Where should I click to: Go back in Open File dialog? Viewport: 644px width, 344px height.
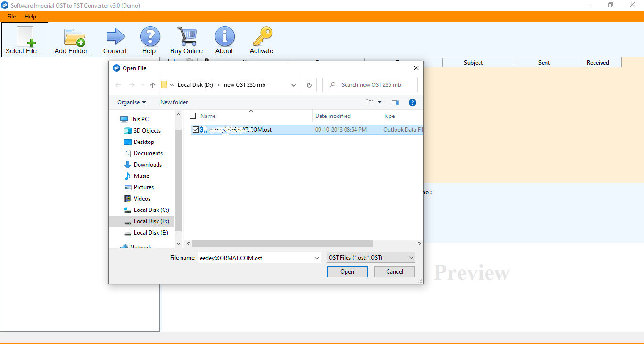(x=118, y=85)
